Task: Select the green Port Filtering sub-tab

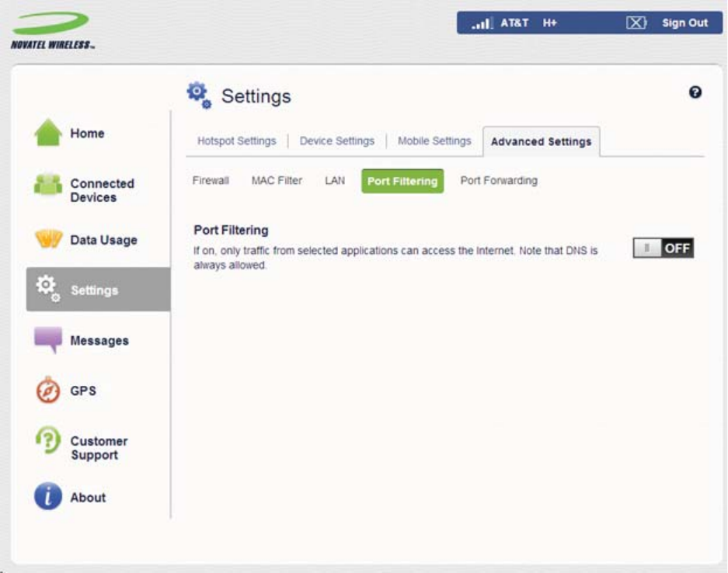Action: (402, 181)
